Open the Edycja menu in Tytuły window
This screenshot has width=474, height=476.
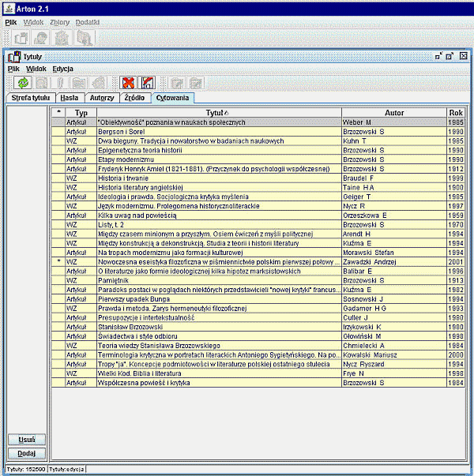click(63, 69)
